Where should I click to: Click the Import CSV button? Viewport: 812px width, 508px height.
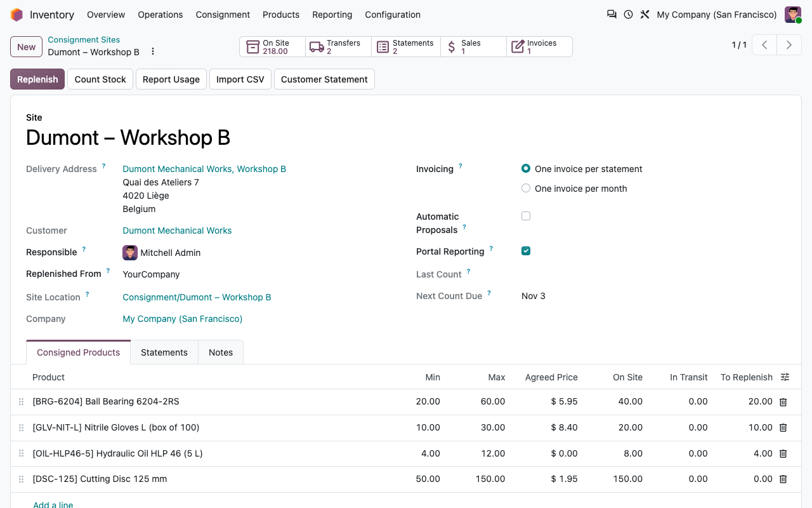coord(240,79)
